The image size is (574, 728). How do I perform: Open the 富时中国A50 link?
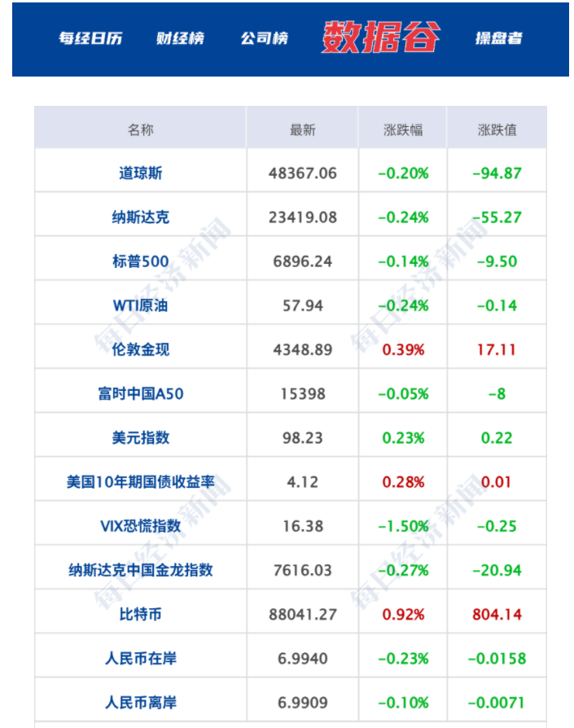[140, 393]
